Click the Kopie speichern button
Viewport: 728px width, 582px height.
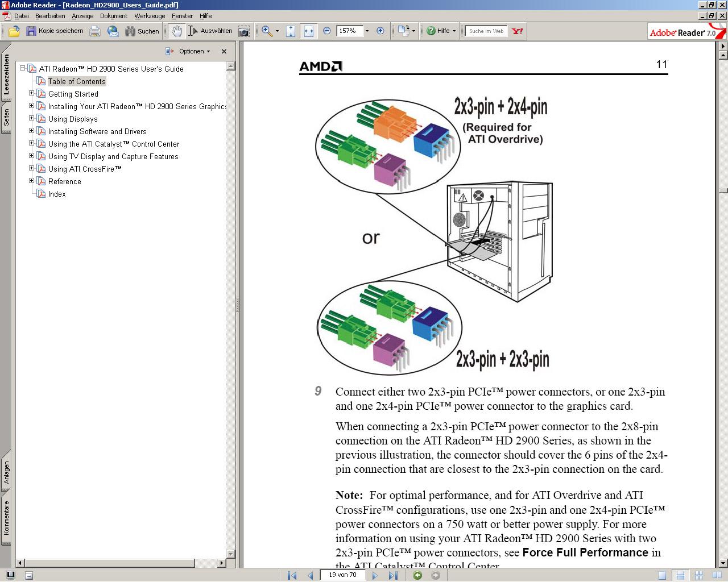point(55,31)
